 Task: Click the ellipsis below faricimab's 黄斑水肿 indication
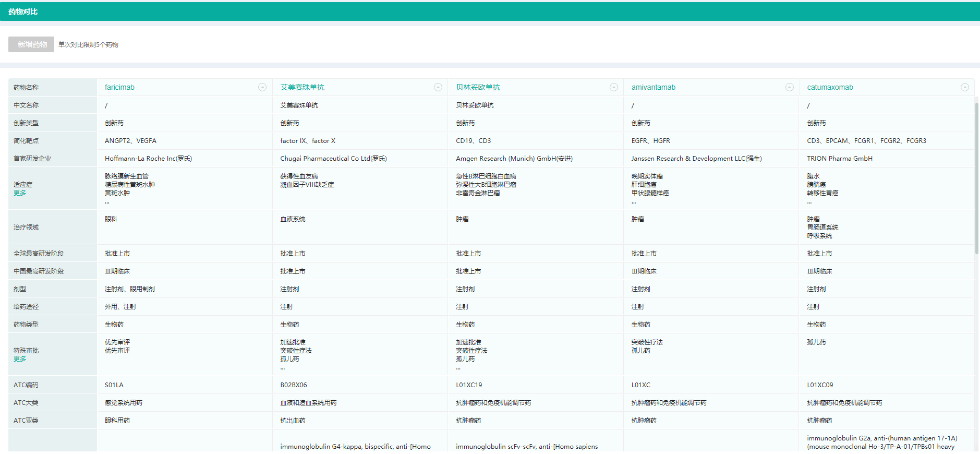(x=107, y=202)
